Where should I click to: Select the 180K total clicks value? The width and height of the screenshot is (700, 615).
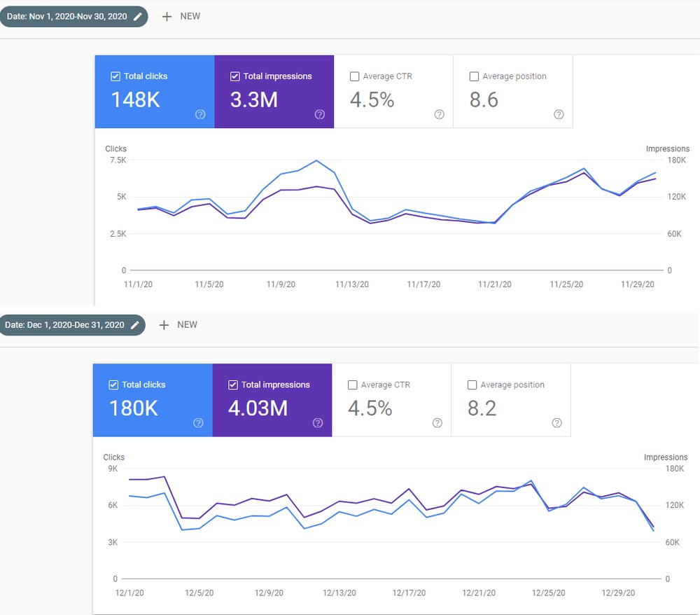point(134,408)
